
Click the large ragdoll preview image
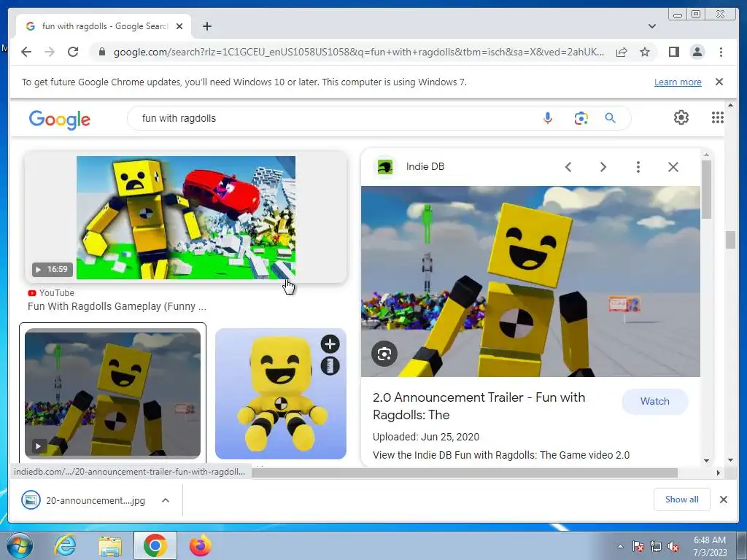point(530,281)
